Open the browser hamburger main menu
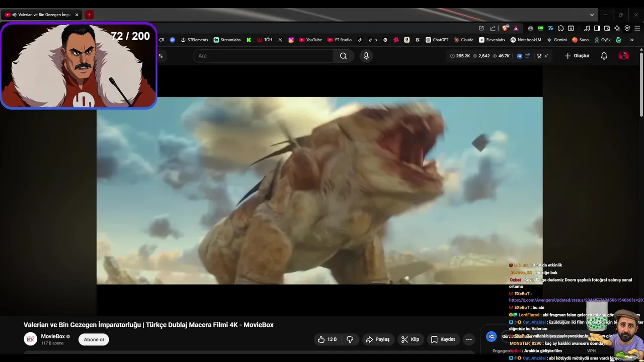Screen dimensions: 644x362 (x=637, y=28)
